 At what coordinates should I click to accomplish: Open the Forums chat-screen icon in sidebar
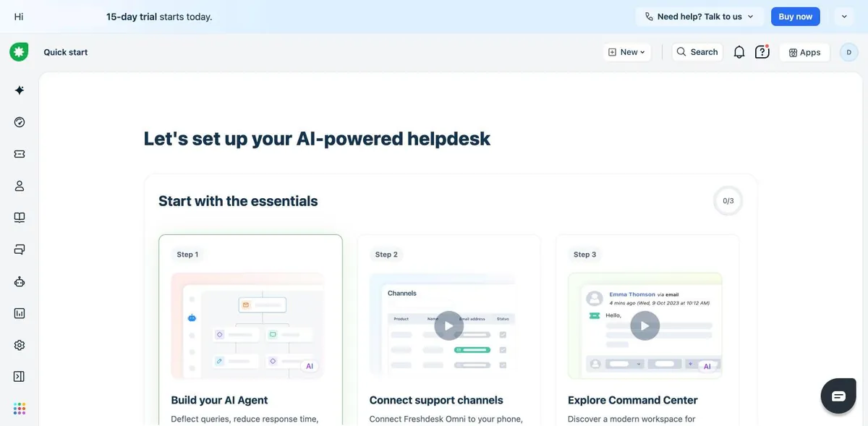click(20, 250)
